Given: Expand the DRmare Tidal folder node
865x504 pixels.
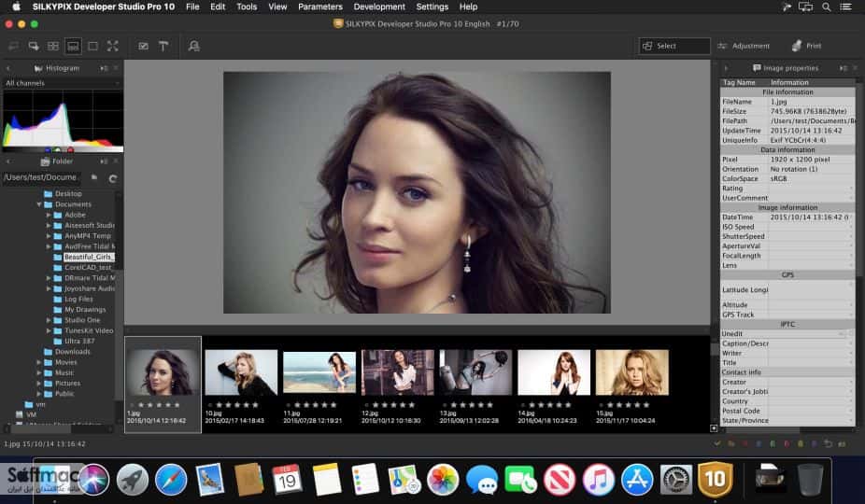Looking at the screenshot, I should pos(49,278).
